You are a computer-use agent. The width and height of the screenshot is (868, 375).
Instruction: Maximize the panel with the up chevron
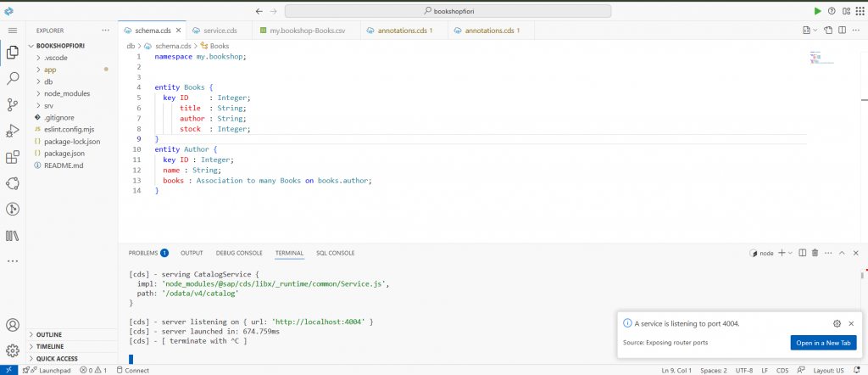point(842,253)
